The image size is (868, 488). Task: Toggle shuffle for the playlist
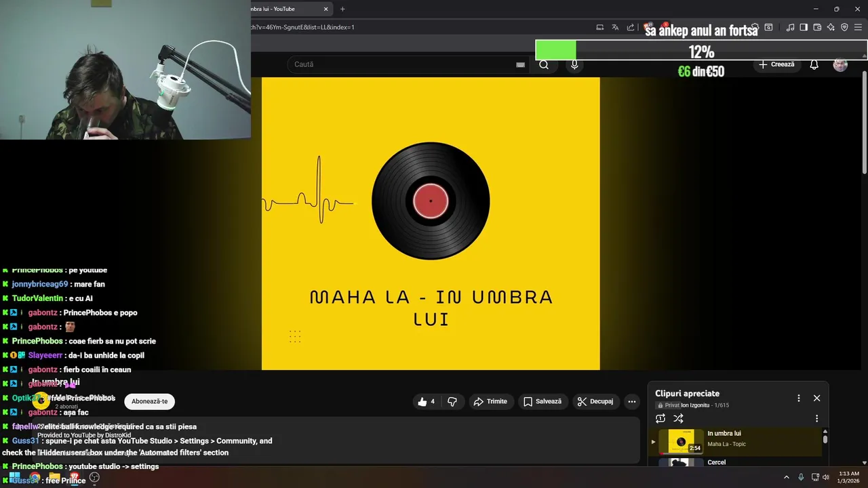click(678, 418)
